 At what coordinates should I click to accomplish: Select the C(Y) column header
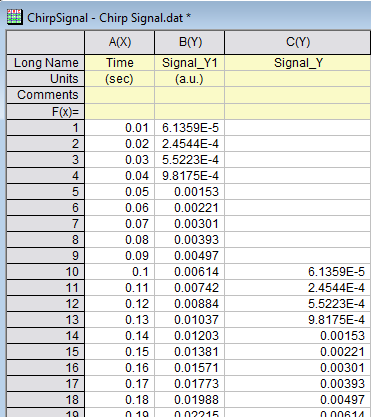(x=298, y=42)
